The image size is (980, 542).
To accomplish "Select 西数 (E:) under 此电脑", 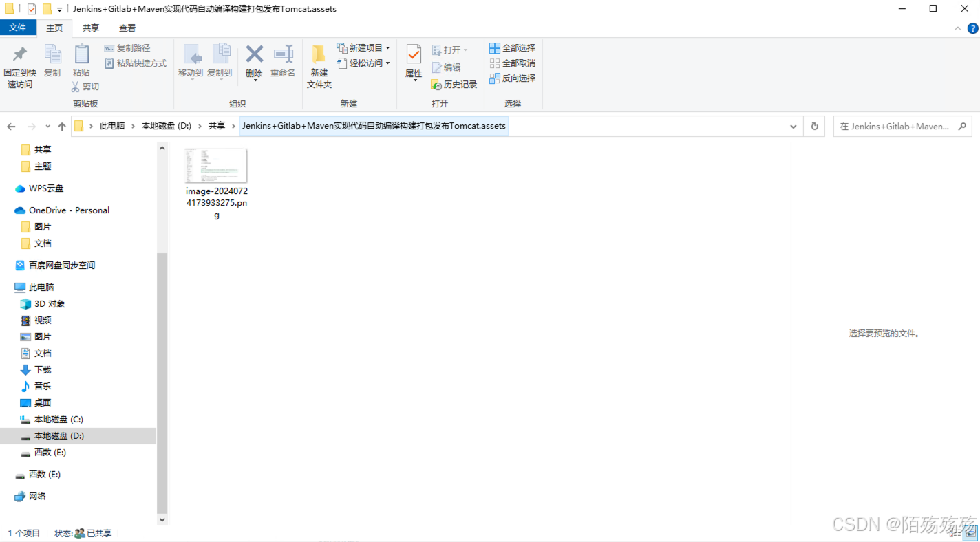I will point(50,452).
